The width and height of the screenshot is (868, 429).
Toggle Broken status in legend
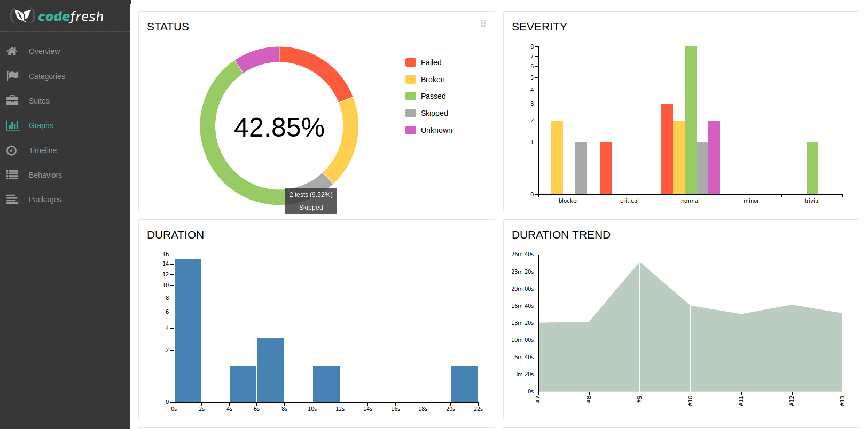(x=432, y=80)
